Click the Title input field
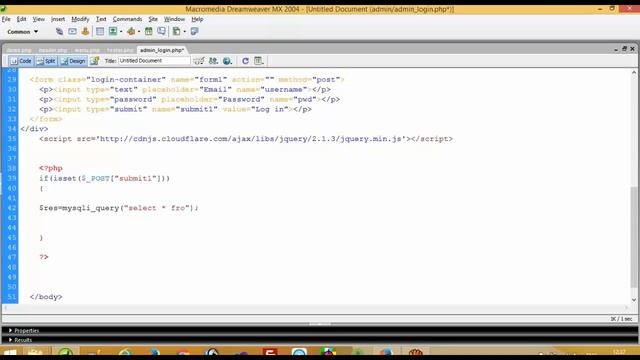This screenshot has height=360, width=640. click(x=154, y=61)
